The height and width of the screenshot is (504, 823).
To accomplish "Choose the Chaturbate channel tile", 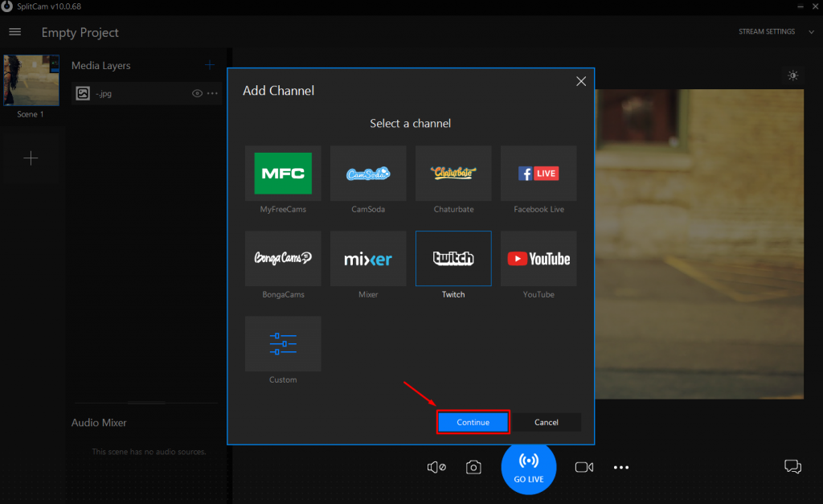I will pos(453,174).
